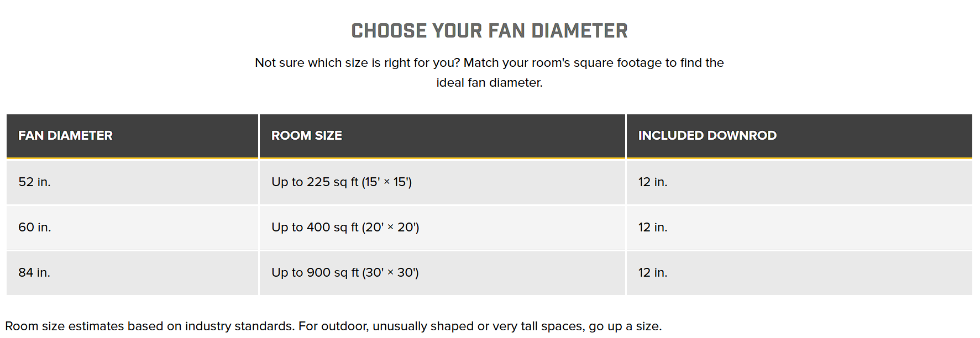
Task: Click the (30' × 30') dimension text
Action: click(x=390, y=273)
